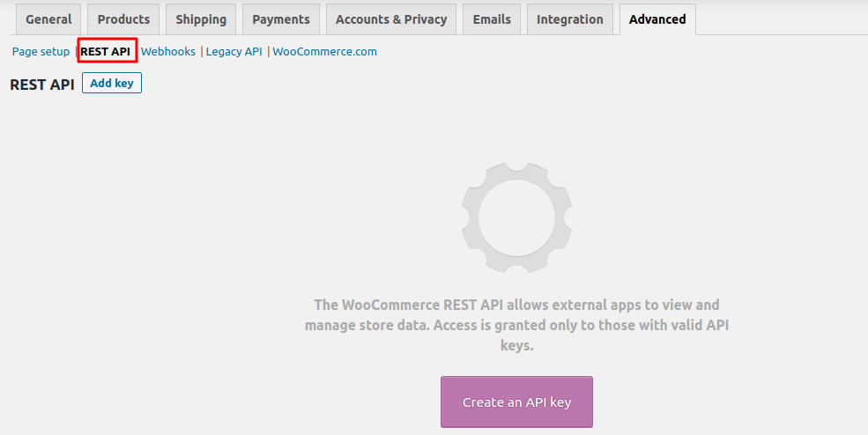Select the Advanced tab
This screenshot has height=435, width=868.
pyautogui.click(x=657, y=19)
